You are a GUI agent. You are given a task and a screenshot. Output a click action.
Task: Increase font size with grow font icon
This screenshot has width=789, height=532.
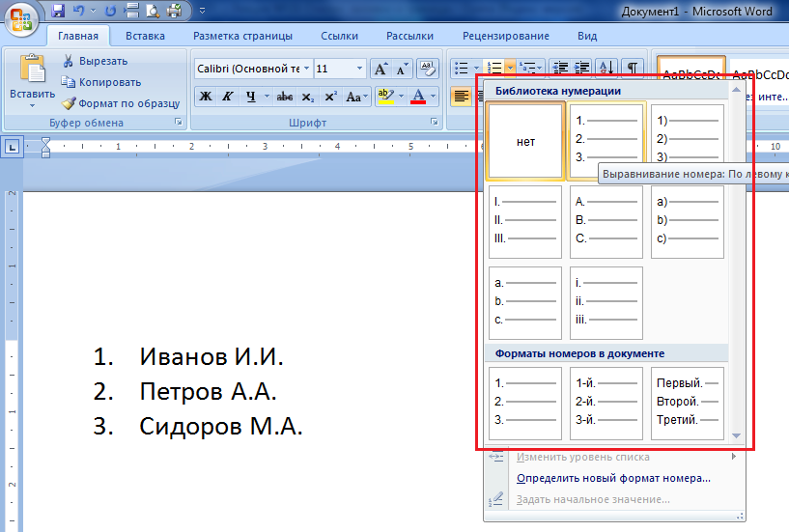380,69
